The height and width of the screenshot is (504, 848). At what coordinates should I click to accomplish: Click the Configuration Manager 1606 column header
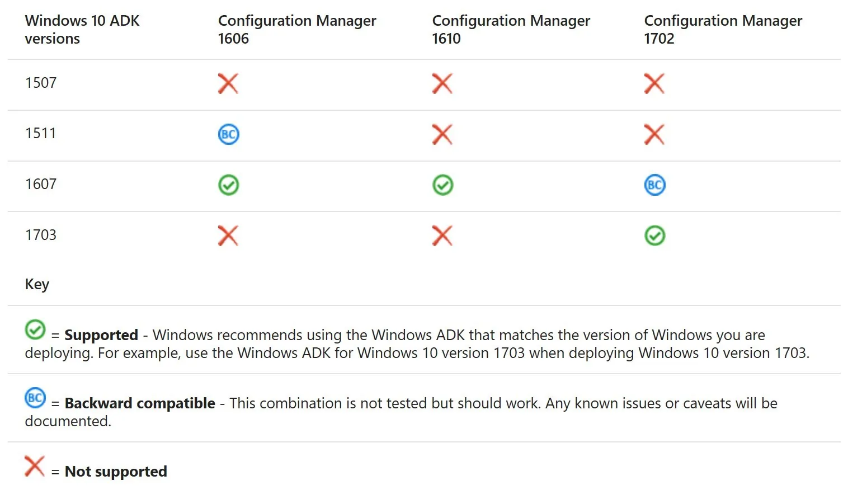297,30
